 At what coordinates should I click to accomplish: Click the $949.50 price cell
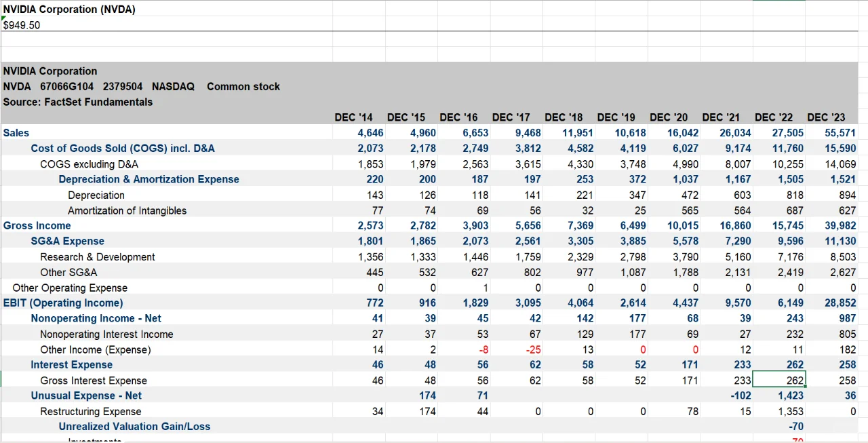(22, 25)
